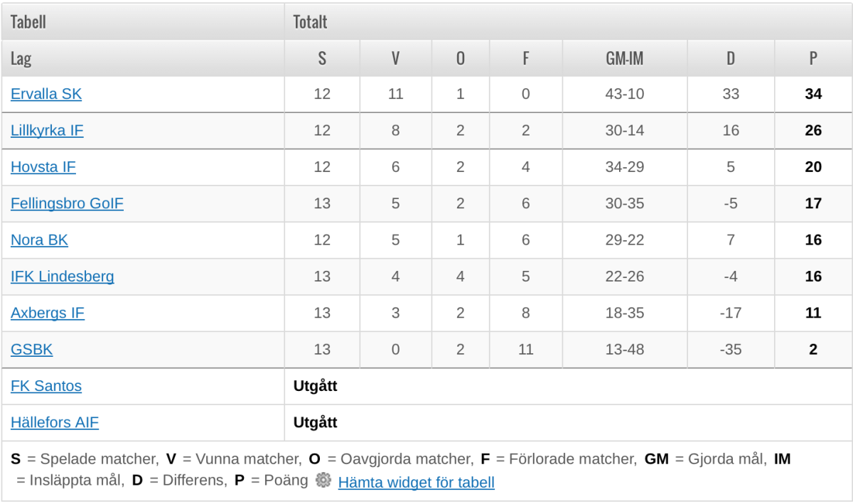Select the Tabell header tab

[x=143, y=21]
